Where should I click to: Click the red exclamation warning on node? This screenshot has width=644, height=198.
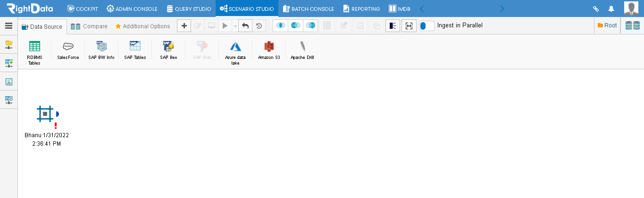tap(56, 125)
